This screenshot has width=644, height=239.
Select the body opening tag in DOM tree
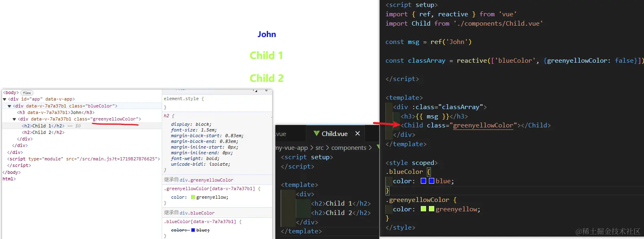tap(11, 93)
